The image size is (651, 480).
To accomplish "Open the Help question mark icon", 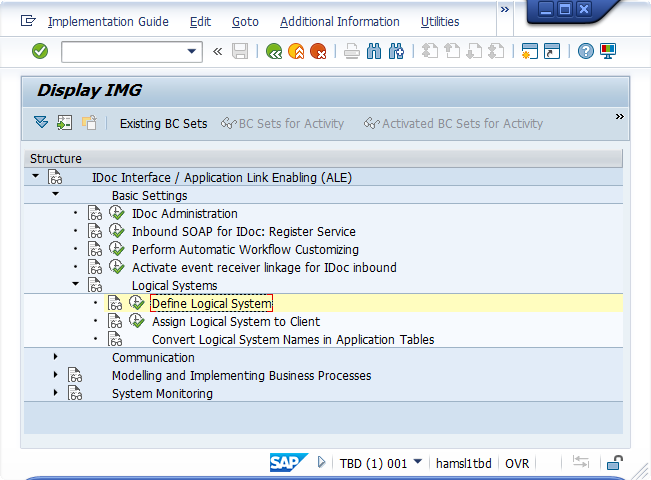I will click(586, 51).
